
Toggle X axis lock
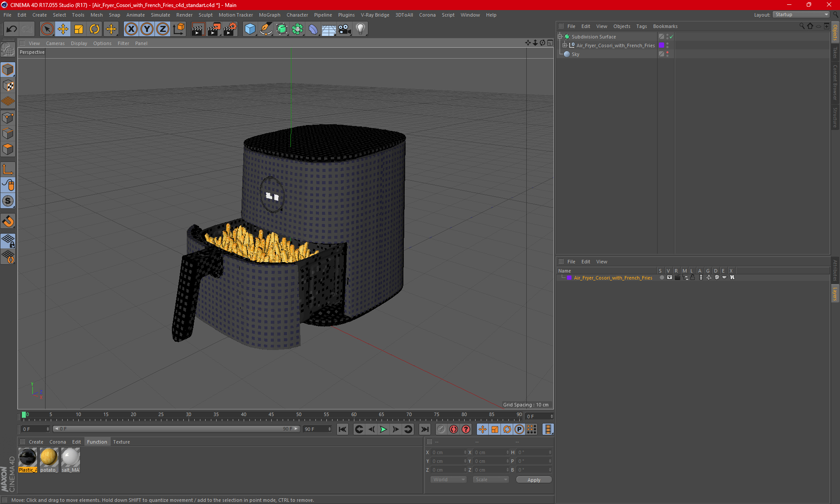(x=131, y=29)
